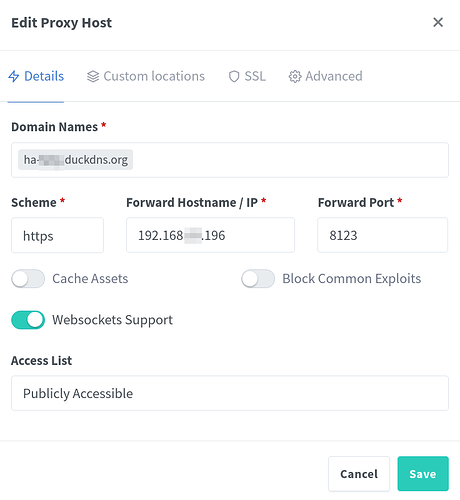Select the duckdns.org domain tag
The height and width of the screenshot is (500, 460).
coord(75,160)
